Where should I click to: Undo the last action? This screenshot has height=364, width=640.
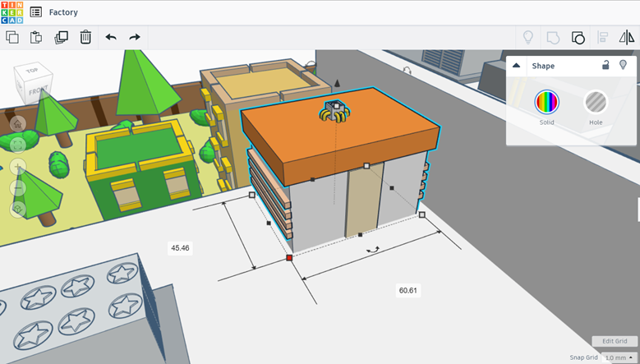click(111, 37)
